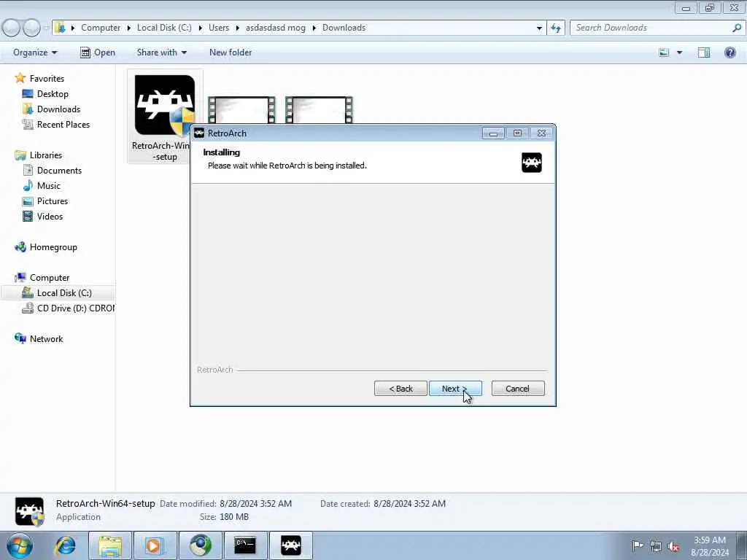
Task: Click the Change your view icon
Action: 664,52
